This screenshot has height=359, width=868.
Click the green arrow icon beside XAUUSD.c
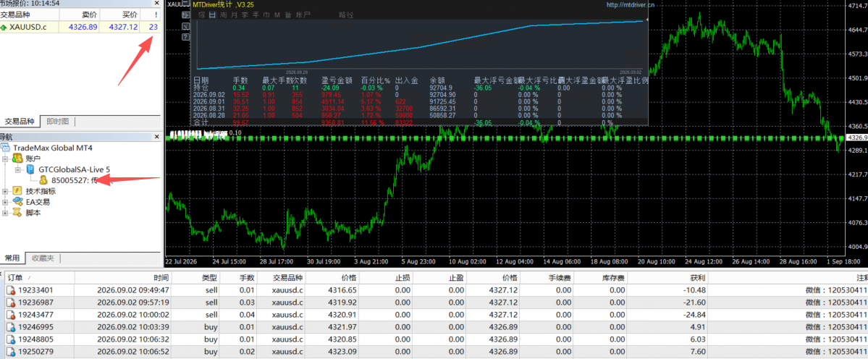(4, 27)
